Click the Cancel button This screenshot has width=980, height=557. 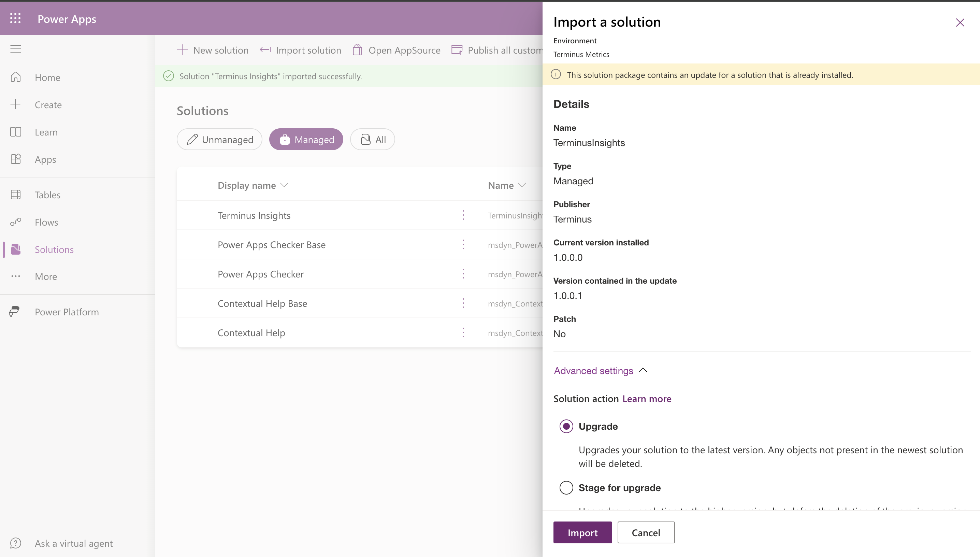point(646,532)
